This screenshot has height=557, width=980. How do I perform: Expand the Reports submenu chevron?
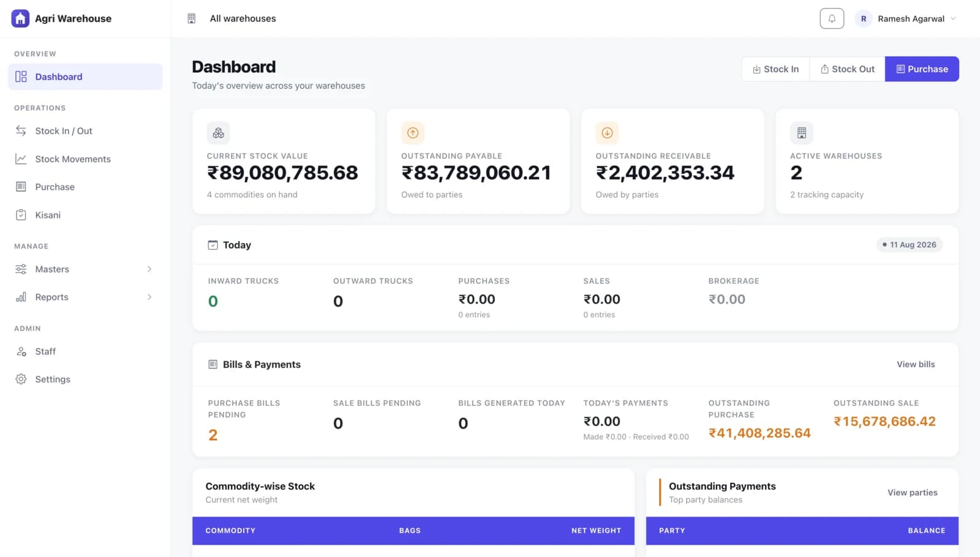[149, 297]
